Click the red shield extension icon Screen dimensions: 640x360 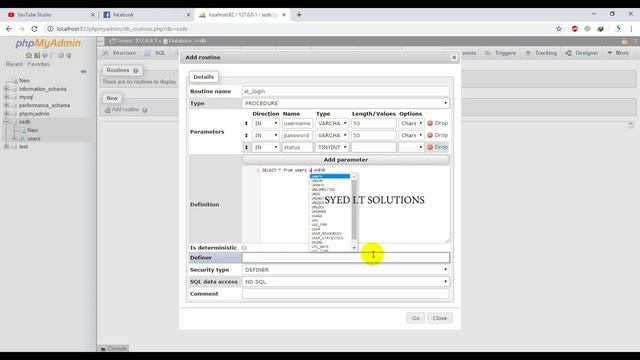[x=575, y=29]
